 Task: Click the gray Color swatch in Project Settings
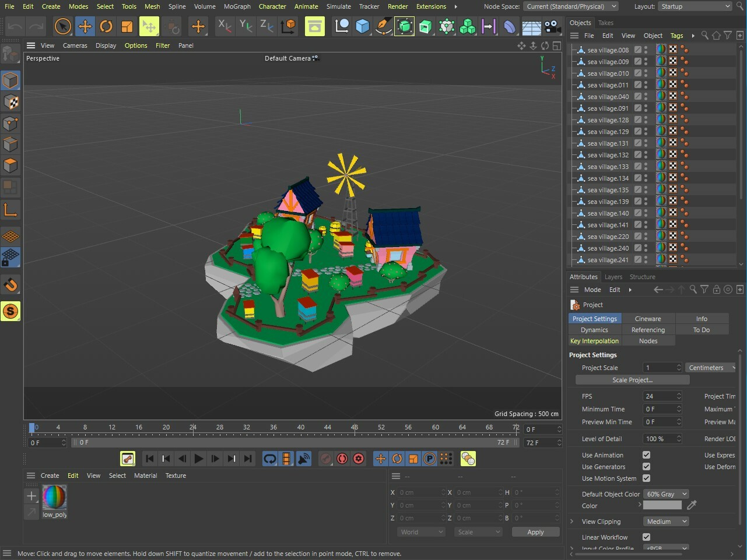[662, 506]
